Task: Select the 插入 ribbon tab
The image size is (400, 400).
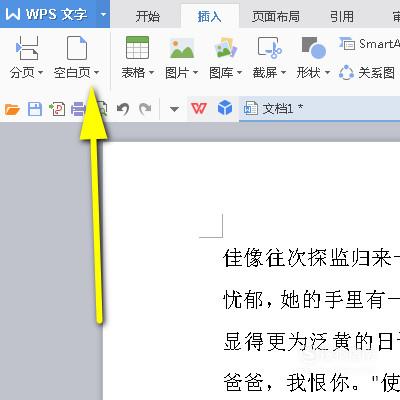Action: pyautogui.click(x=209, y=16)
